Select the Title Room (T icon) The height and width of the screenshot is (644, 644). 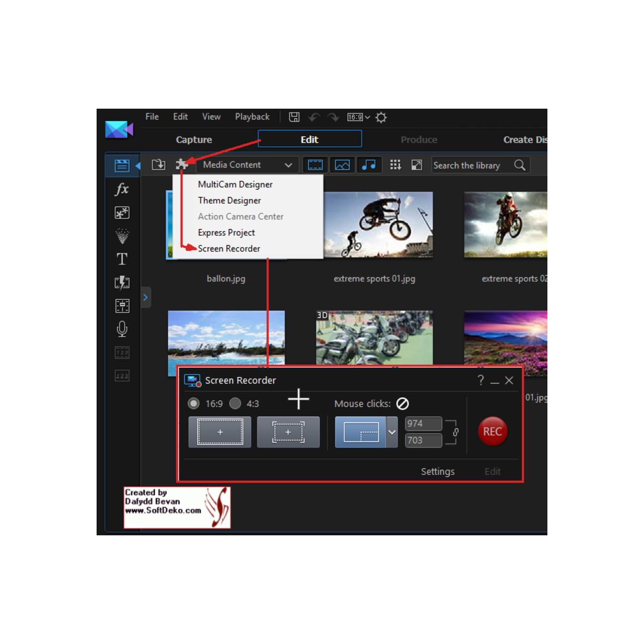click(x=122, y=259)
